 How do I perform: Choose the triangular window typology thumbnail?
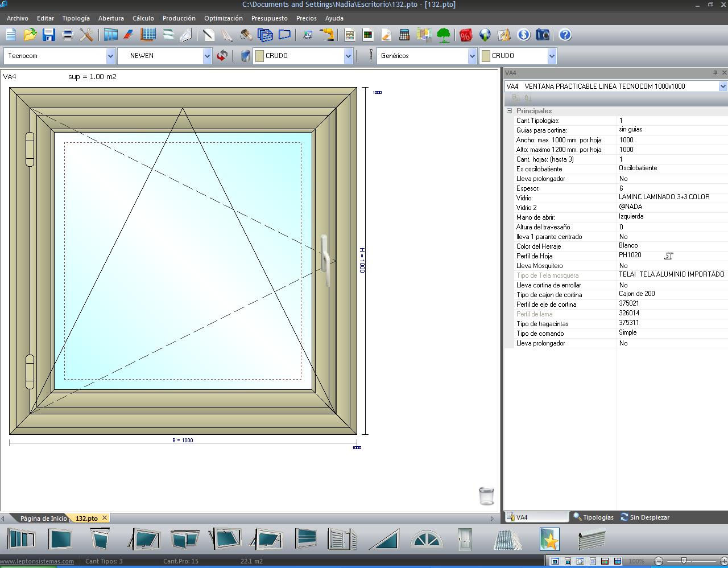tap(384, 539)
